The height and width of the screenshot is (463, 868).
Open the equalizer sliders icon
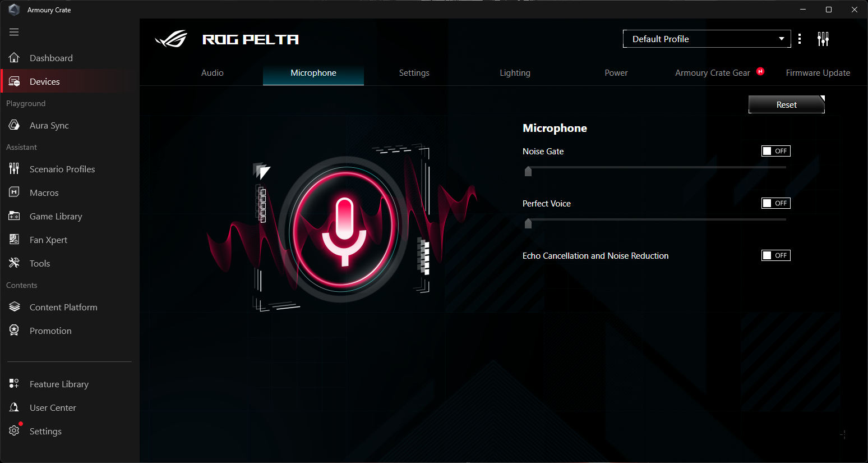click(x=823, y=39)
